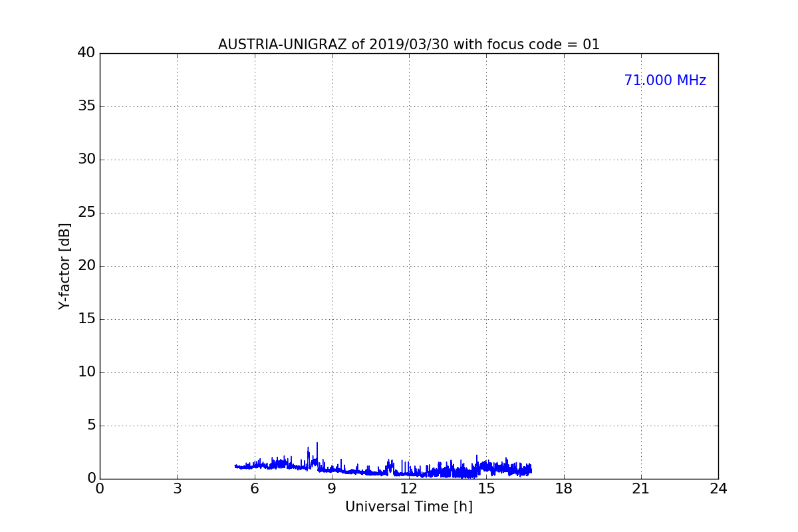Image resolution: width=798 pixels, height=532 pixels.
Task: Click the tallest blue spike near 8.5 h
Action: click(x=317, y=456)
